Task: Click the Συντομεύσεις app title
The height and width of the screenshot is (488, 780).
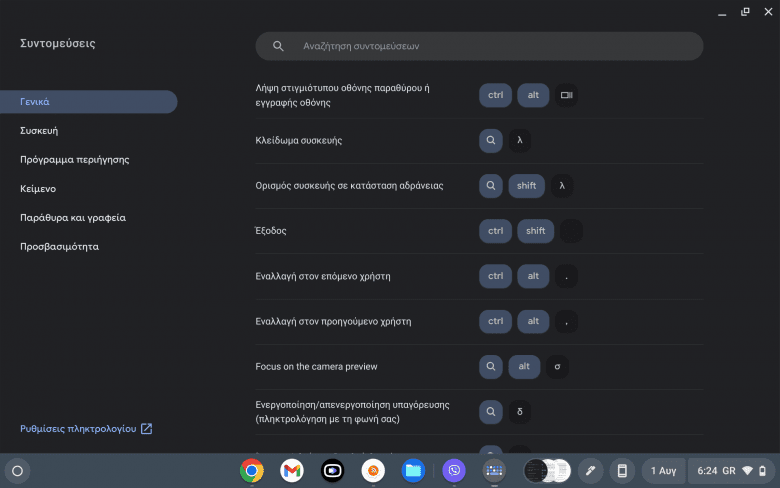Action: coord(58,43)
